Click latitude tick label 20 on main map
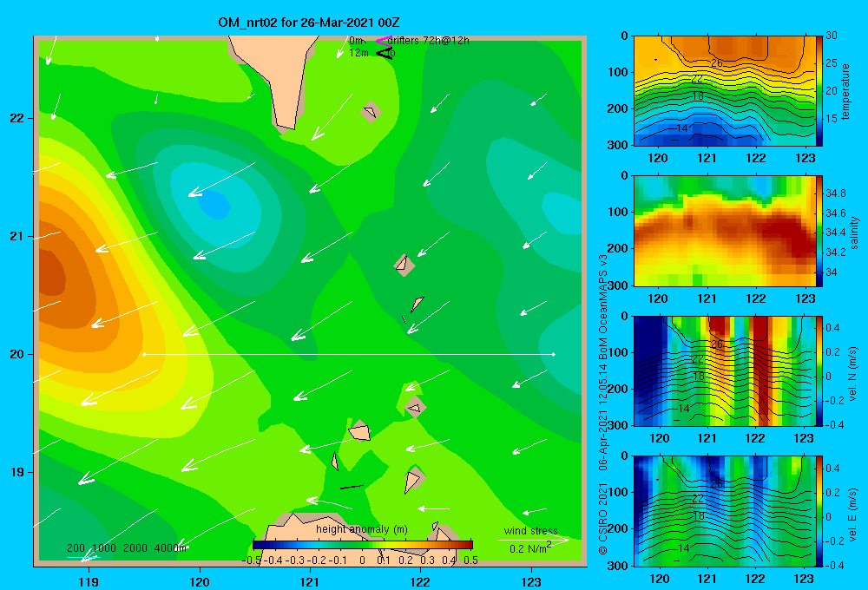This screenshot has height=590, width=868. click(x=16, y=354)
